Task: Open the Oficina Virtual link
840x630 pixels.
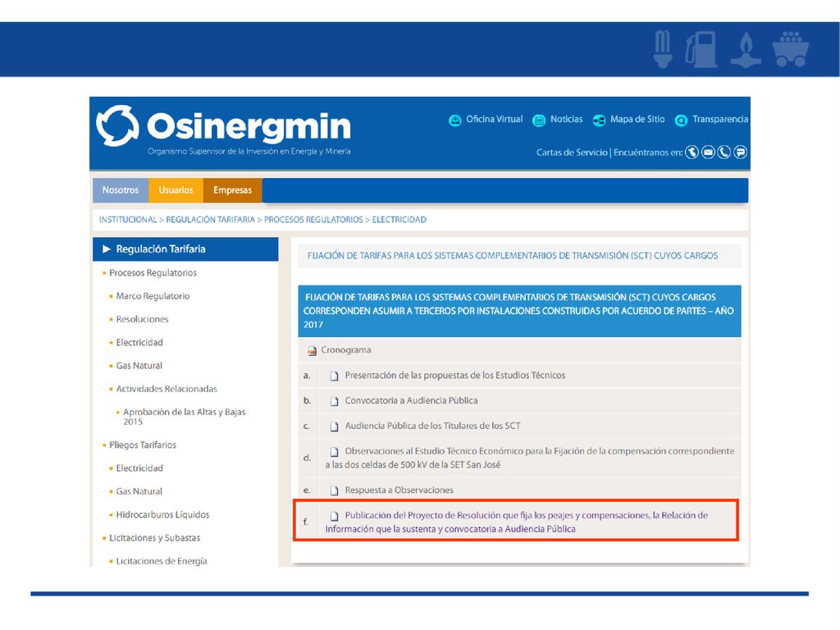Action: tap(494, 119)
